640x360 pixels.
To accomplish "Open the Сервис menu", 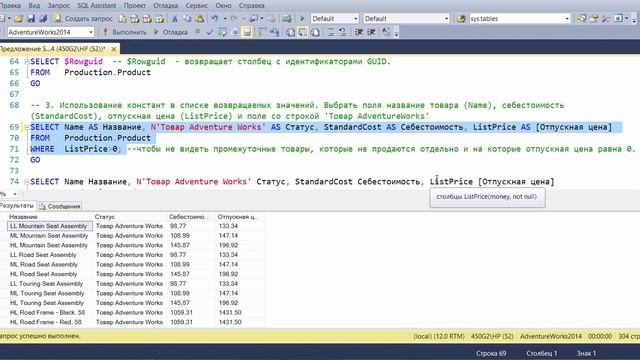I will tap(196, 5).
